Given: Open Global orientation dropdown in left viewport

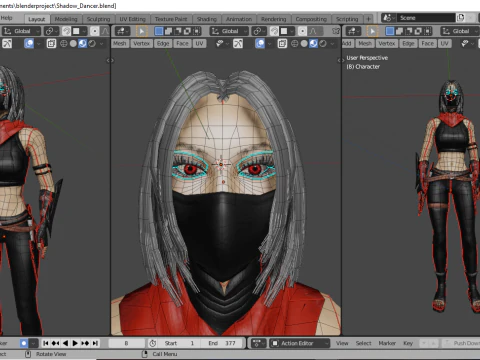Looking at the screenshot, I should [21, 31].
